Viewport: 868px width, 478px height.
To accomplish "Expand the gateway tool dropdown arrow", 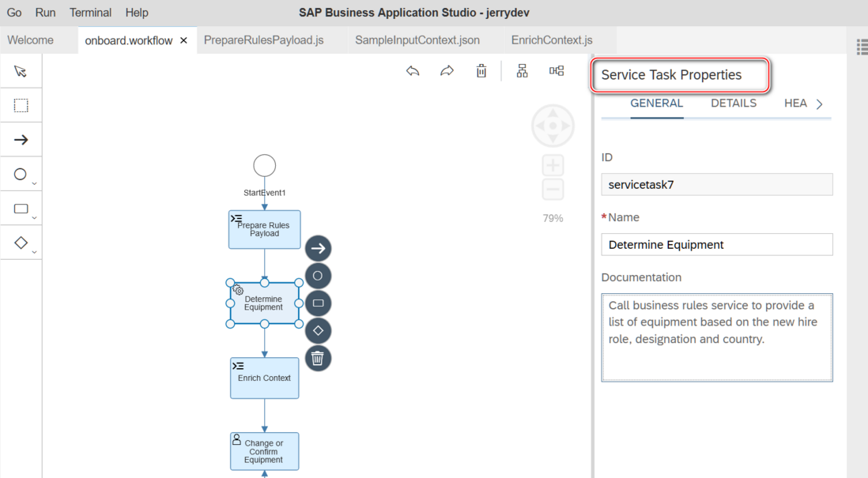I will 34,252.
